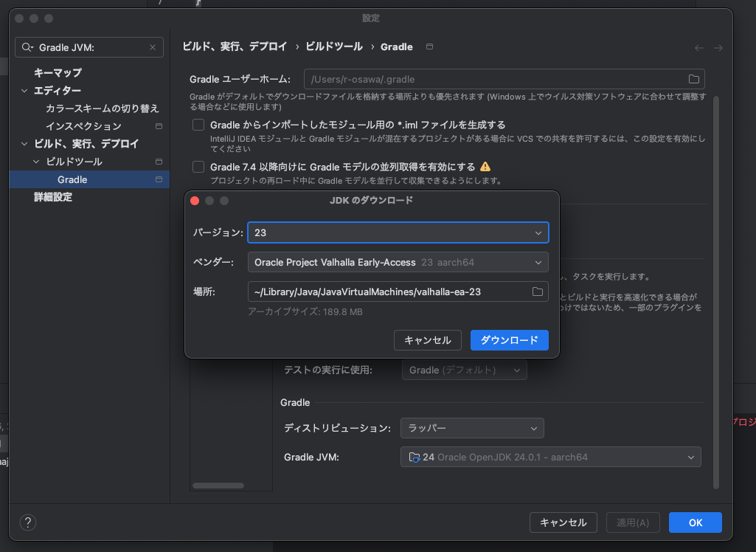Click the アーカイブサイズ: 189.8 MB text

click(x=305, y=311)
